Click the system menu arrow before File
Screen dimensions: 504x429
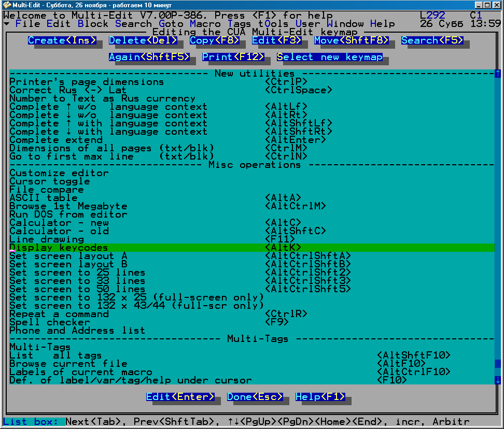point(6,24)
